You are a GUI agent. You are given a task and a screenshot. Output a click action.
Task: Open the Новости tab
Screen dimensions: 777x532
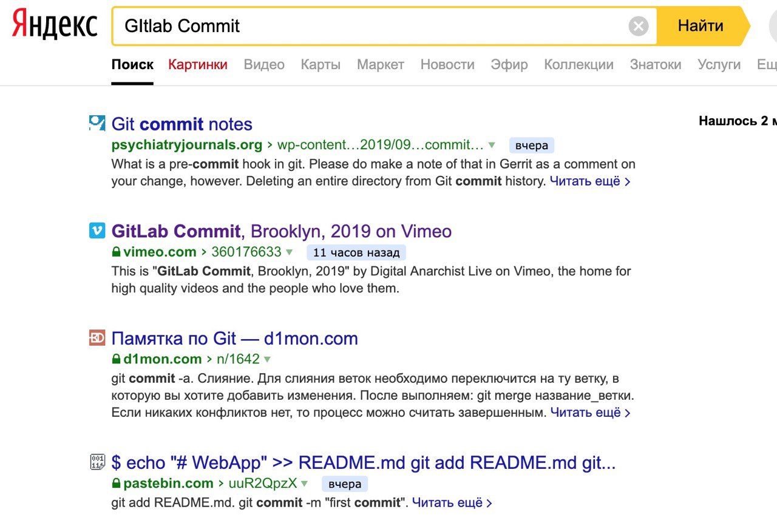[447, 64]
